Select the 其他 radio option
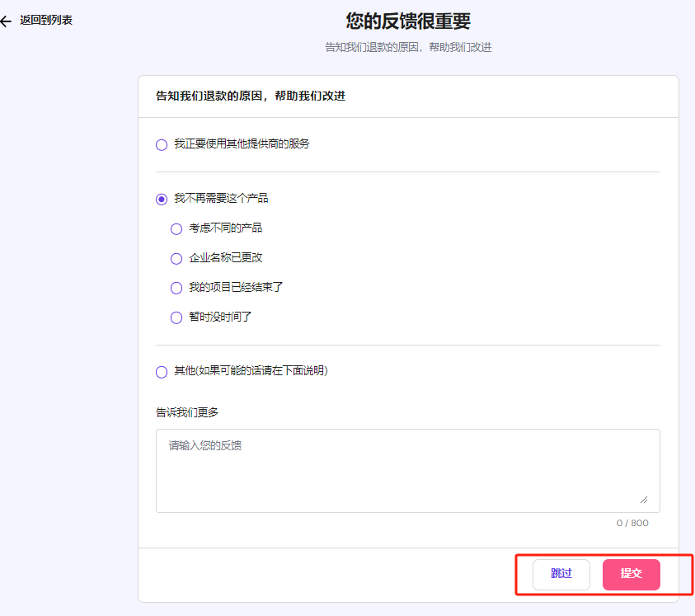 tap(161, 372)
